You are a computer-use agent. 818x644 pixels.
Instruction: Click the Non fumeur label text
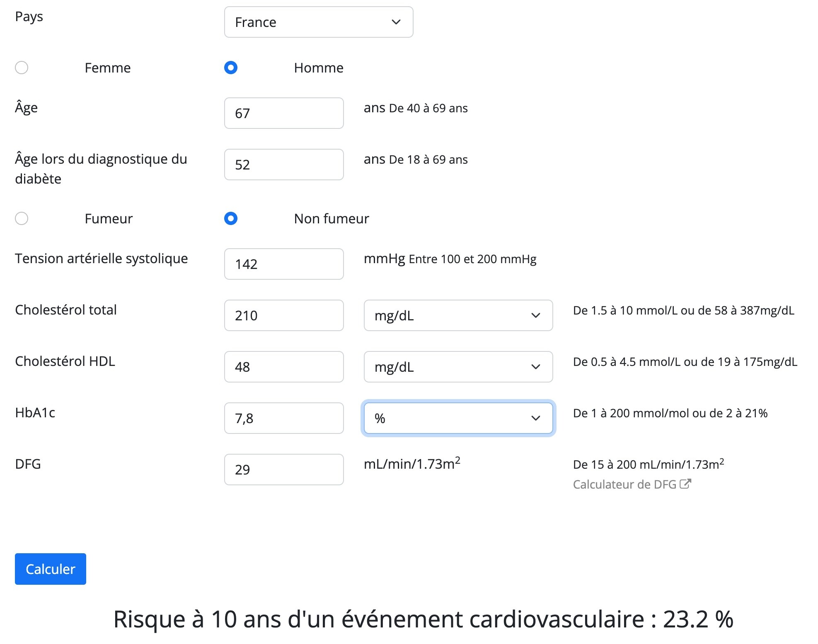pyautogui.click(x=331, y=219)
